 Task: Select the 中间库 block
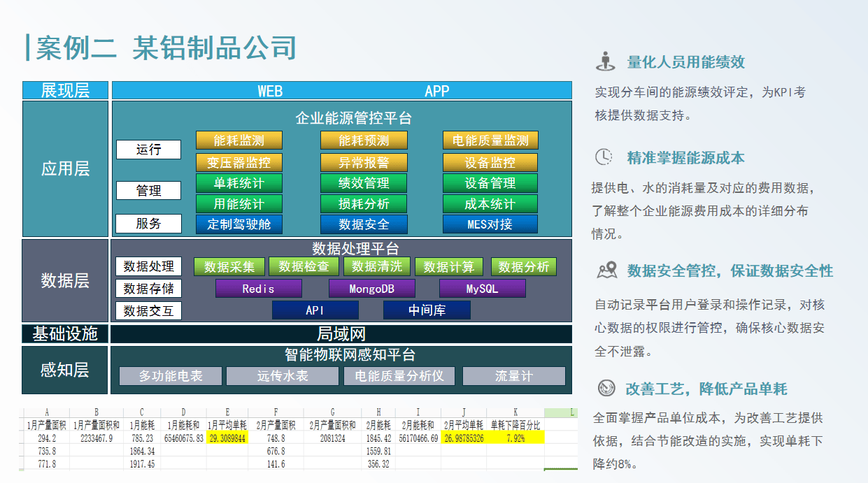[x=427, y=310]
